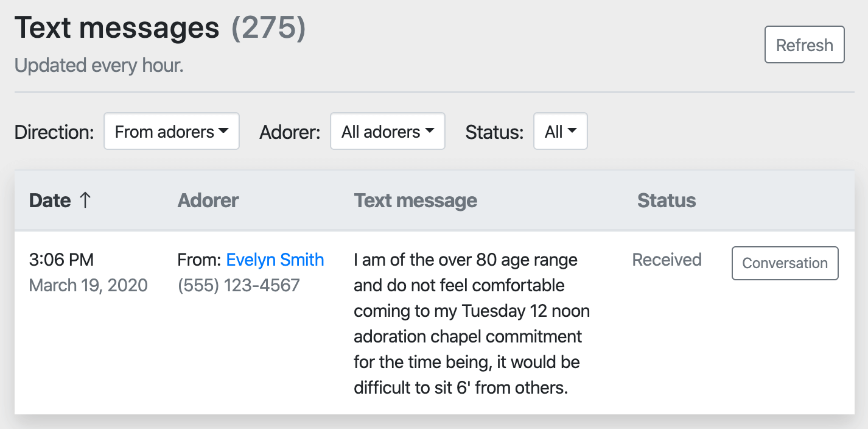
Task: Click the March 19, 2020 date
Action: pyautogui.click(x=88, y=285)
